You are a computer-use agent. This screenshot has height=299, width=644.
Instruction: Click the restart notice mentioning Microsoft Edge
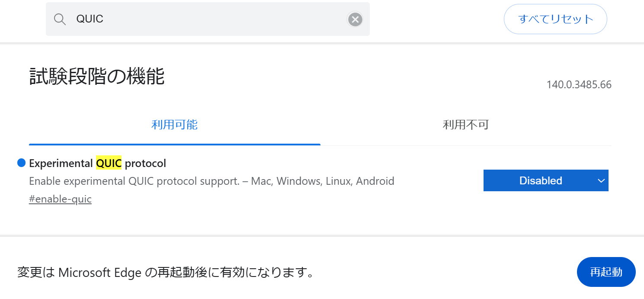tap(166, 272)
